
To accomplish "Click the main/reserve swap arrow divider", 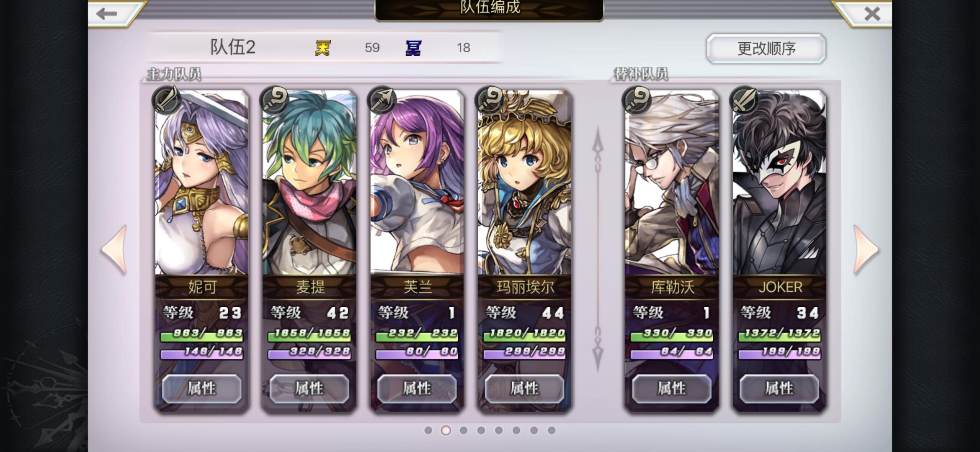I will pyautogui.click(x=598, y=250).
